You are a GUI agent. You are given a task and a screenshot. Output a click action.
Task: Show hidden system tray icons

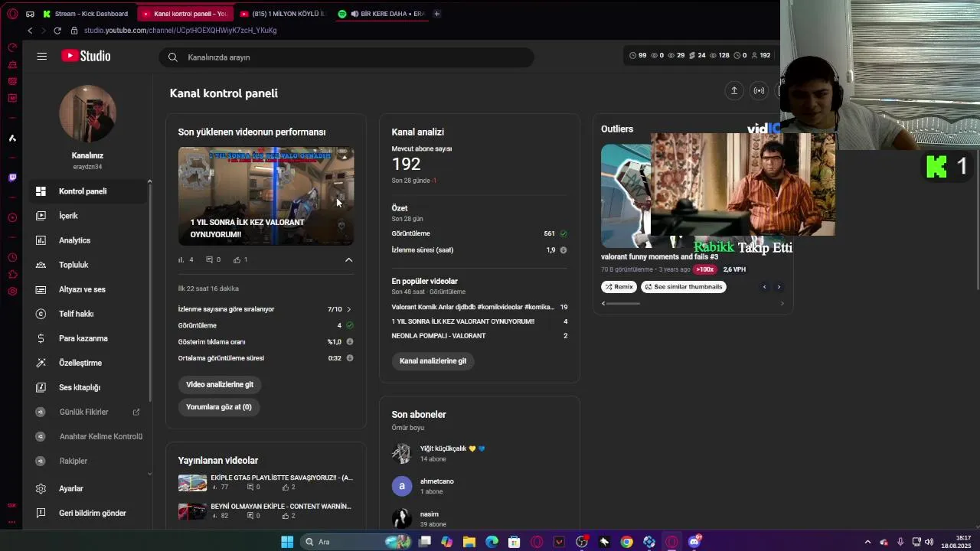click(x=867, y=542)
